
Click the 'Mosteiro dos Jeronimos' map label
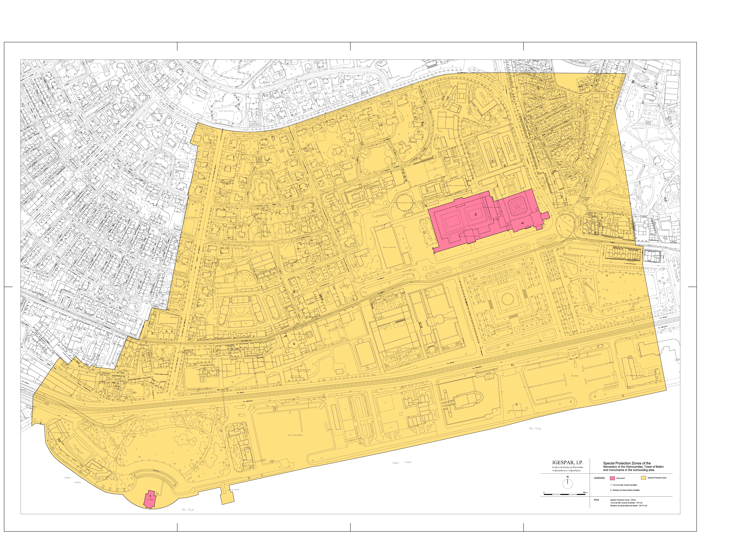coord(492,207)
